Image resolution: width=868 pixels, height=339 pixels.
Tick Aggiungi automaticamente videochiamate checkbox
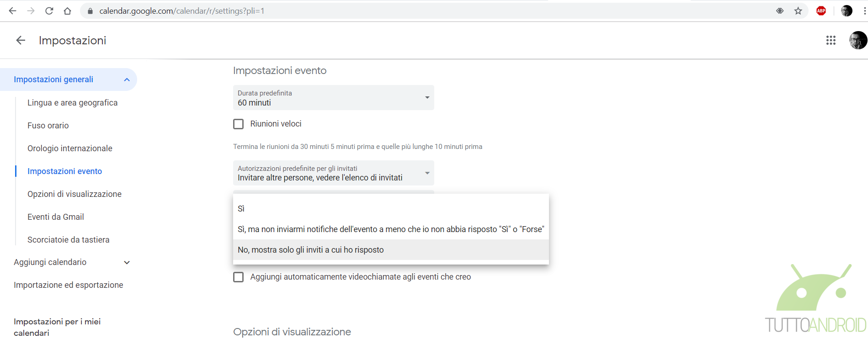(x=239, y=277)
